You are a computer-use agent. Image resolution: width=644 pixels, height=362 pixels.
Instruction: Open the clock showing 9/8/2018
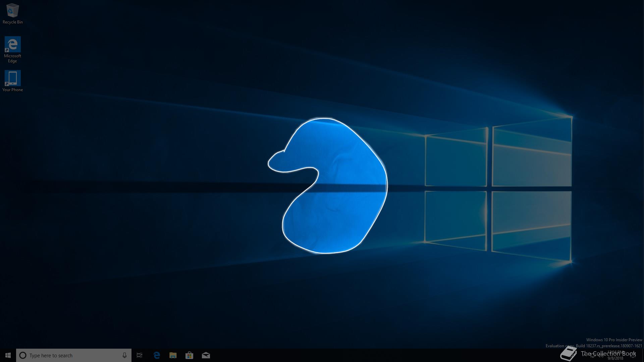[x=615, y=355]
